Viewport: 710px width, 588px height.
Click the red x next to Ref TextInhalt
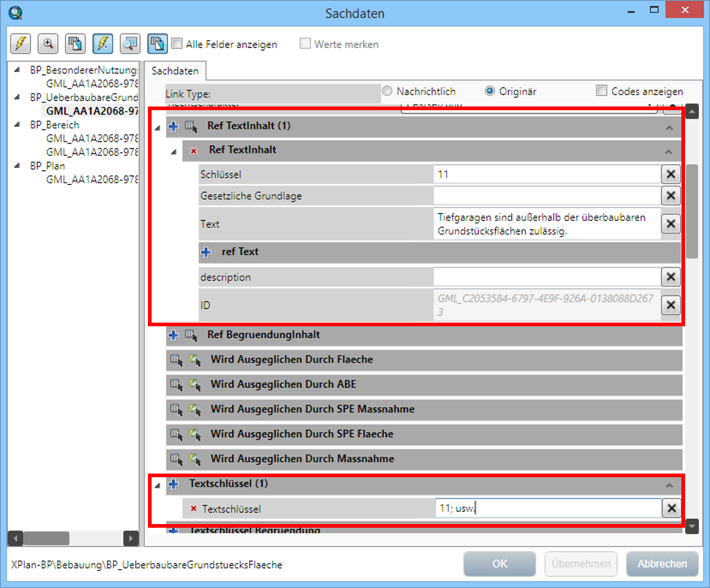pyautogui.click(x=194, y=150)
